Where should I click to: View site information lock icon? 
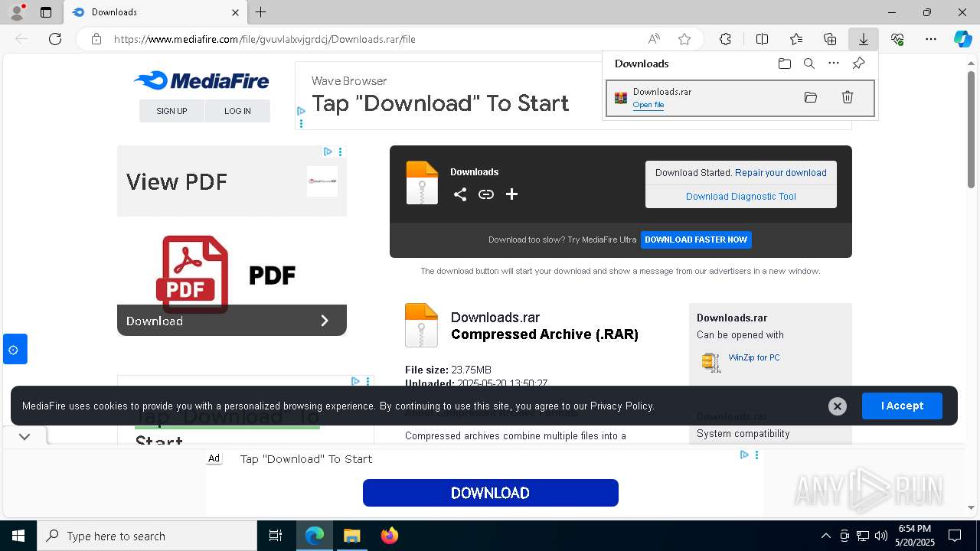pos(96,39)
